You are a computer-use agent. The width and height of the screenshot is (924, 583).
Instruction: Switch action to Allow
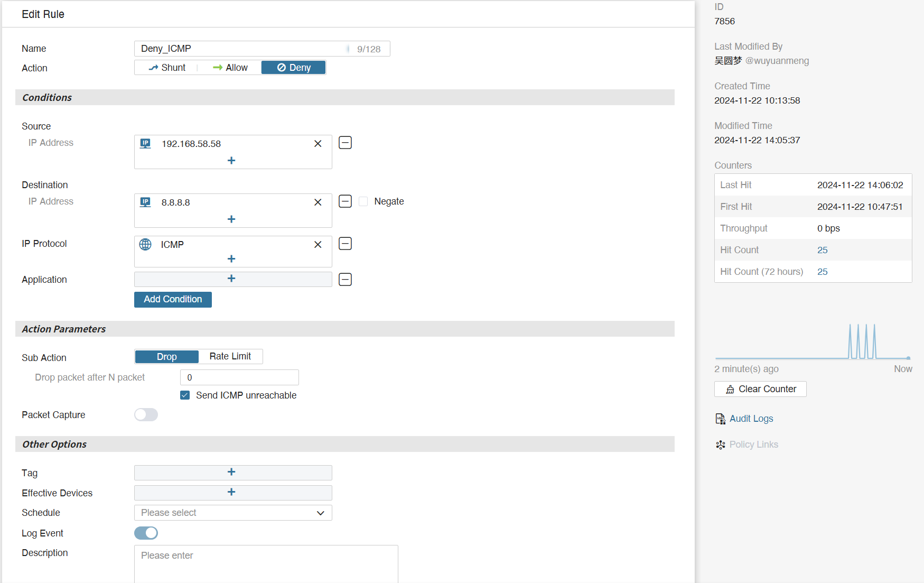230,68
